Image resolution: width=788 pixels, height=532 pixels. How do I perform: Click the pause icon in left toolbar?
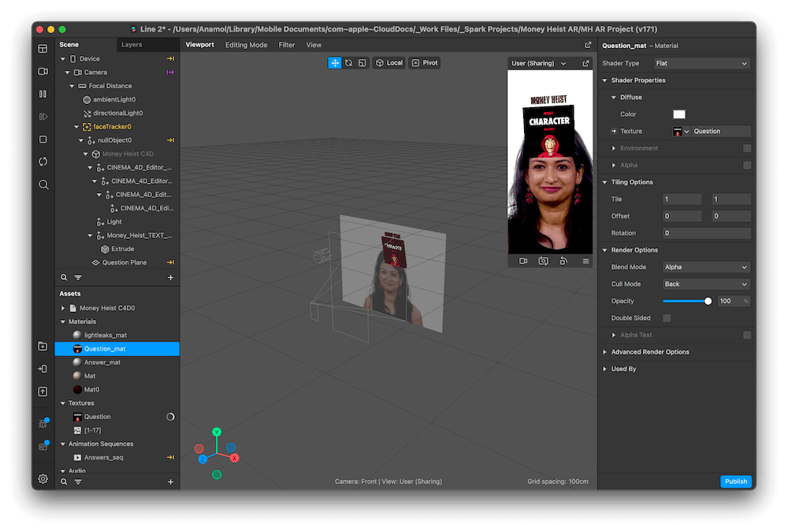[43, 94]
